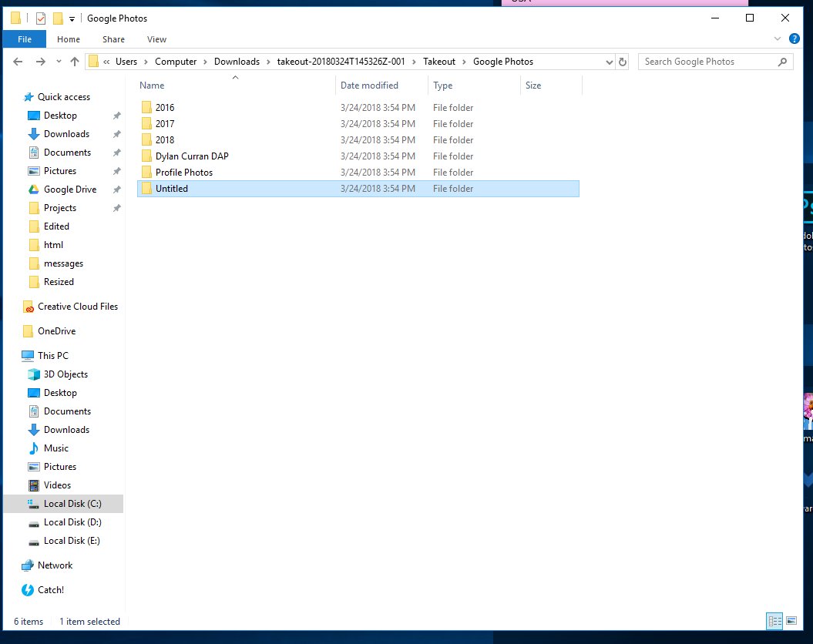Open Creative Cloud Files in sidebar

pos(78,307)
